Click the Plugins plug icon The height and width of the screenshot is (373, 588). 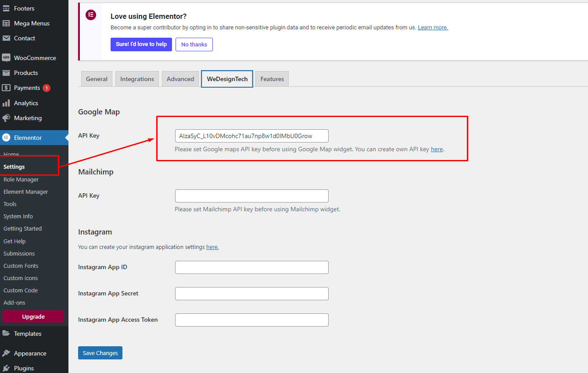pos(6,368)
